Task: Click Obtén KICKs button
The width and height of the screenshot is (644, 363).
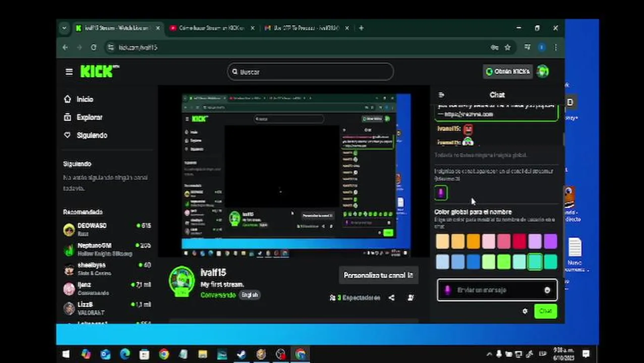Action: [507, 72]
